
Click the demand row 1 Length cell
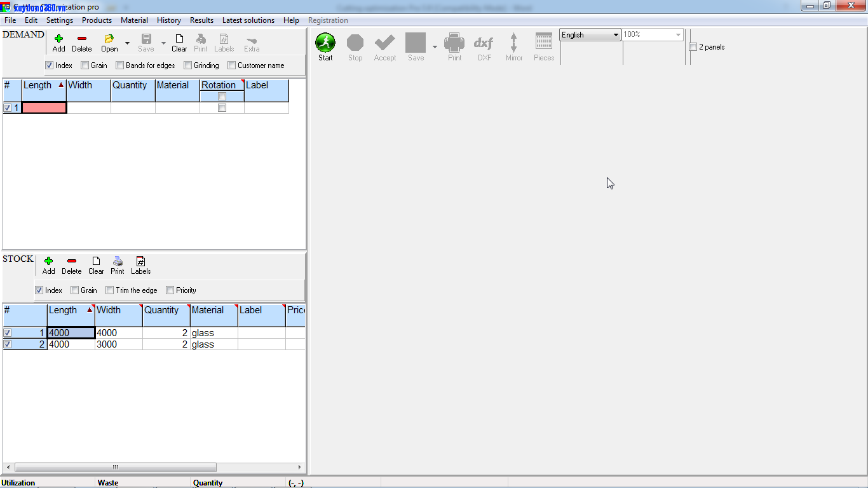[44, 108]
